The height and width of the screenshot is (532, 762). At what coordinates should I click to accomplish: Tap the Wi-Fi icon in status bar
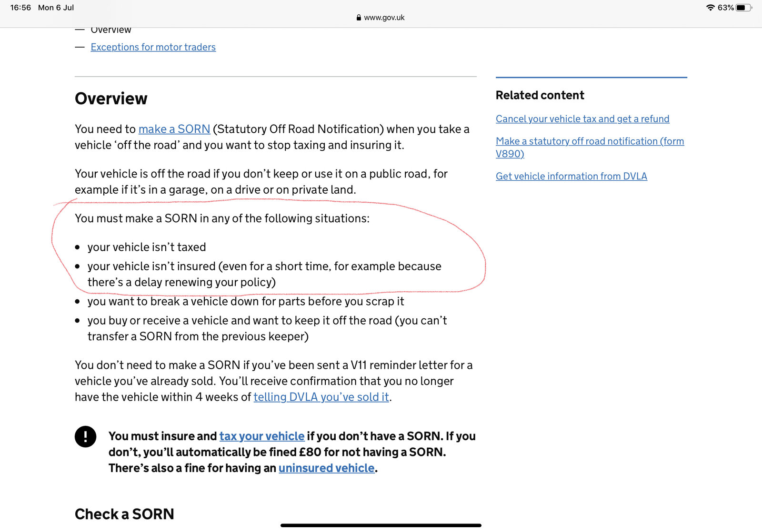click(x=710, y=8)
